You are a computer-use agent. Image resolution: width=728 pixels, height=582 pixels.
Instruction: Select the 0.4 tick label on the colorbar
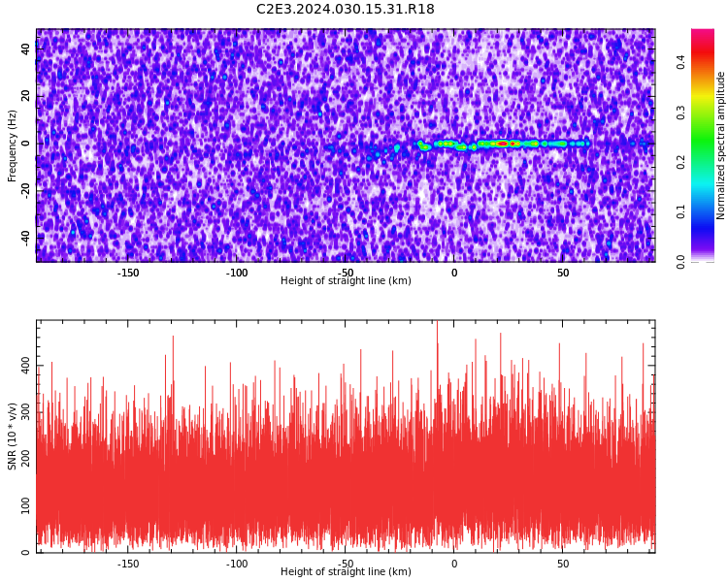680,61
